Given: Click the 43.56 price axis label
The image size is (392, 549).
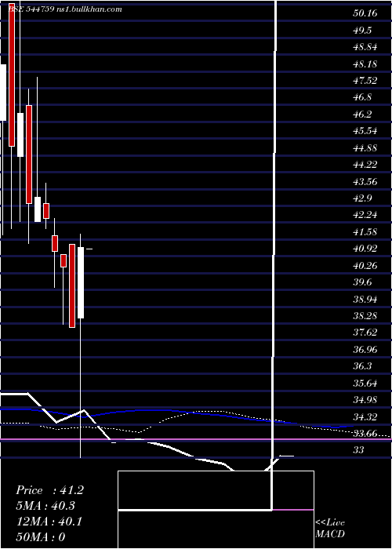Looking at the screenshot, I should 365,181.
